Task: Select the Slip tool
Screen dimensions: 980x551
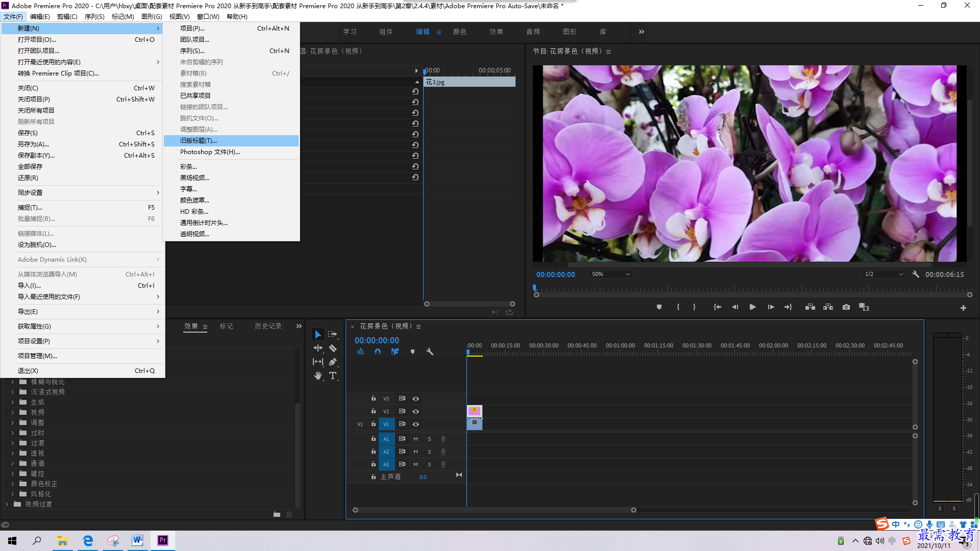Action: coord(318,362)
